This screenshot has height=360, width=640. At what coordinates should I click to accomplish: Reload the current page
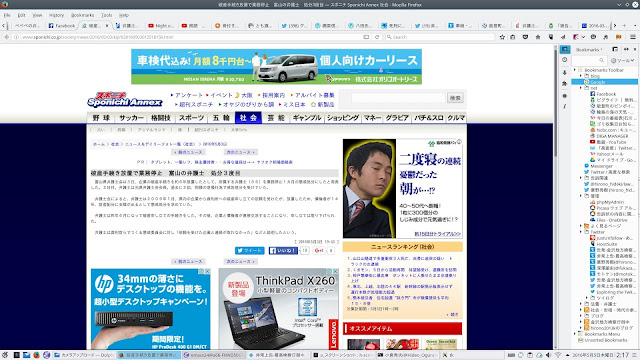click(377, 37)
